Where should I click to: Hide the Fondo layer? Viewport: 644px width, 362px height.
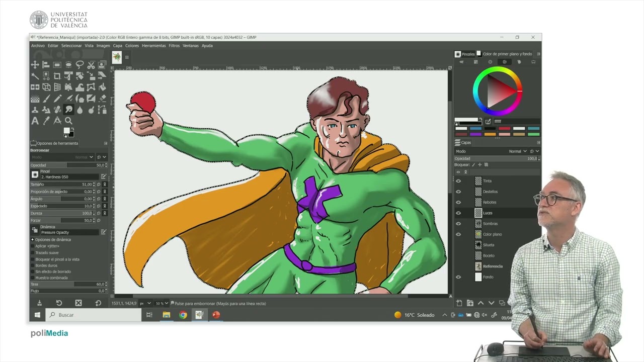[x=458, y=277]
